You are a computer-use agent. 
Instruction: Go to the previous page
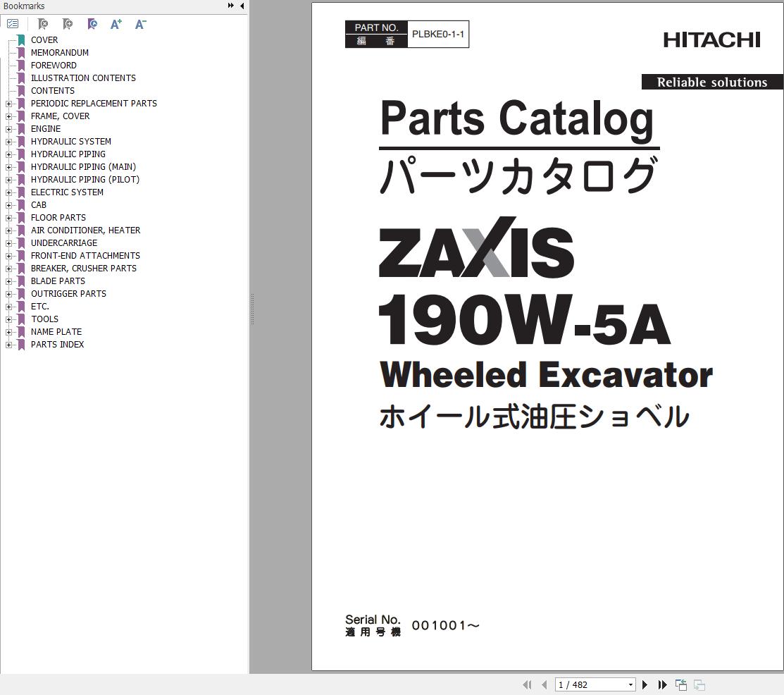pyautogui.click(x=544, y=684)
